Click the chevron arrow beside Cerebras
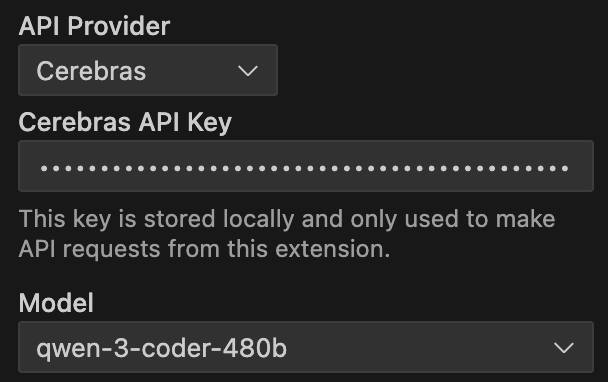This screenshot has width=608, height=382. 248,71
